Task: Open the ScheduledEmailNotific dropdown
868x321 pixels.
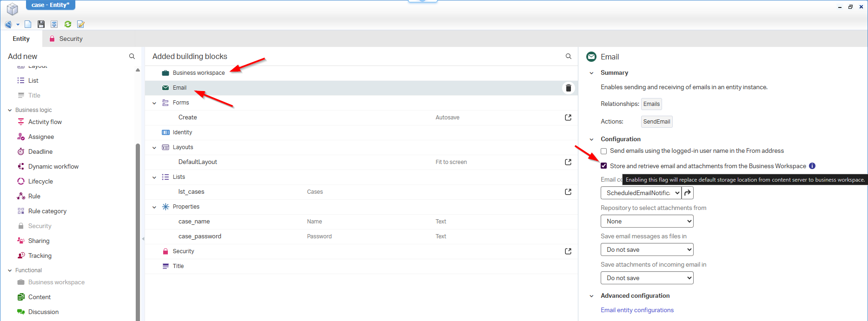Action: [641, 193]
